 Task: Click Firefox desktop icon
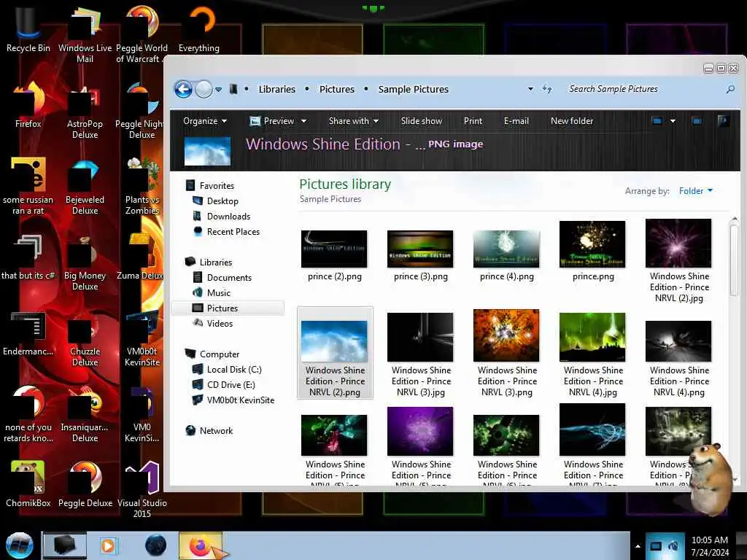[x=28, y=106]
